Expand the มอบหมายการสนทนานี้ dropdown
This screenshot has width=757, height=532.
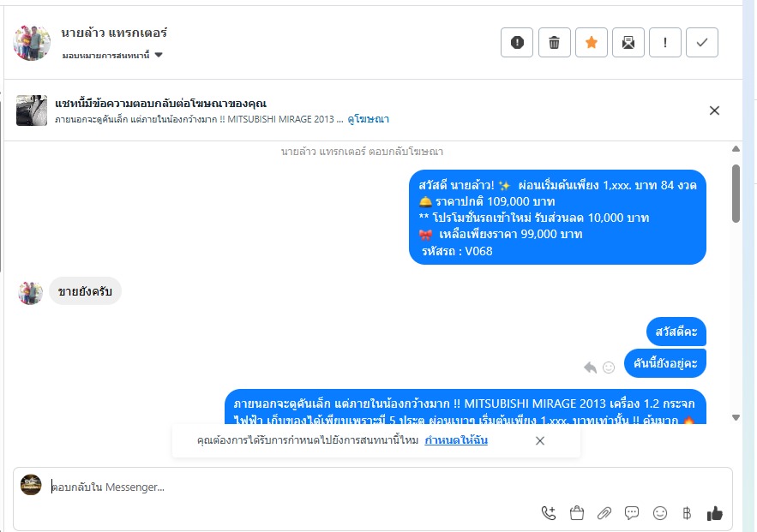(112, 56)
